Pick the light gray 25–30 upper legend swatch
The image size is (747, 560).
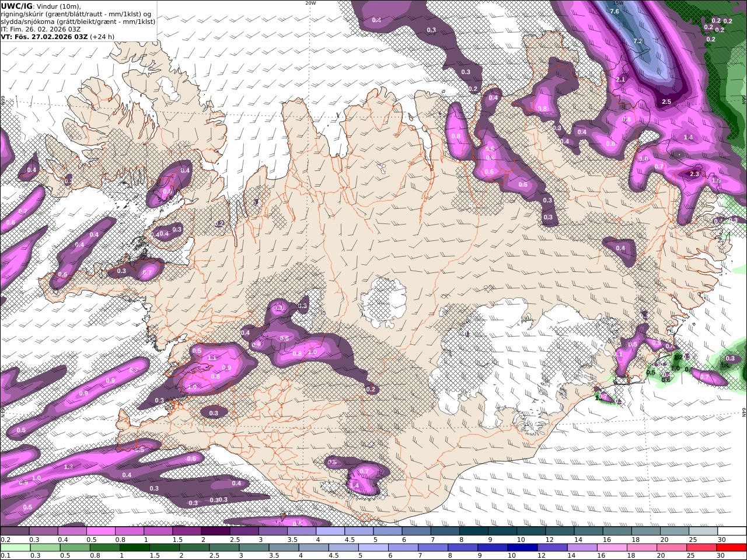tap(703, 531)
